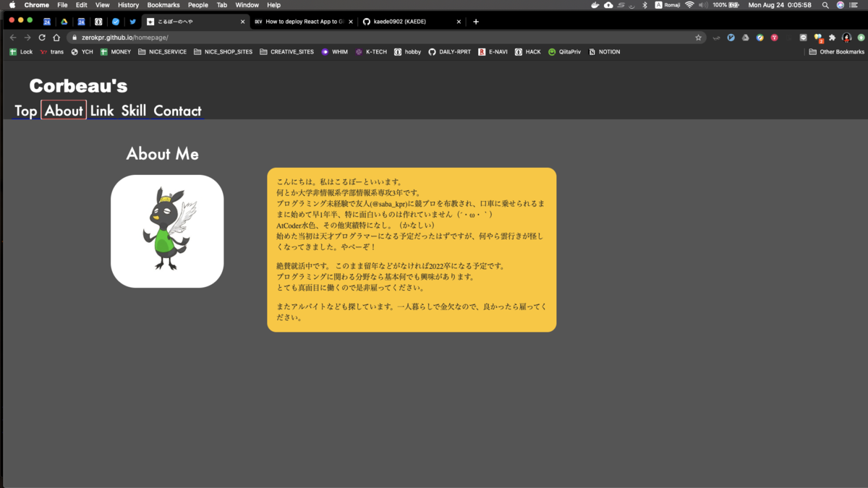Open the Bookmarks menu in the menu bar
This screenshot has height=488, width=868.
[x=163, y=5]
